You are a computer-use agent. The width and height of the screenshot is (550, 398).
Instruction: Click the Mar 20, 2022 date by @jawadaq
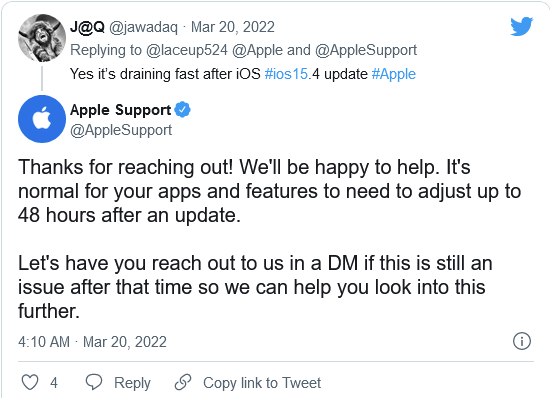pos(233,27)
